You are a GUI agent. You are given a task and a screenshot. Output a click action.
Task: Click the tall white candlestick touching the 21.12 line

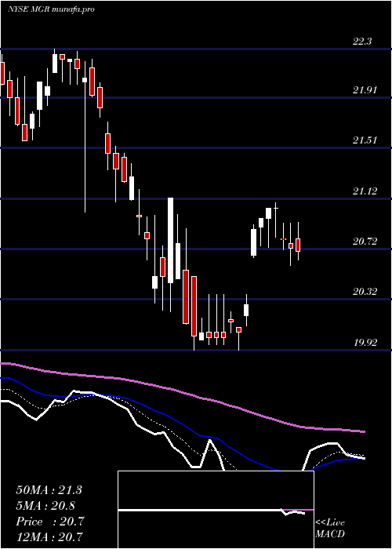[x=170, y=240]
